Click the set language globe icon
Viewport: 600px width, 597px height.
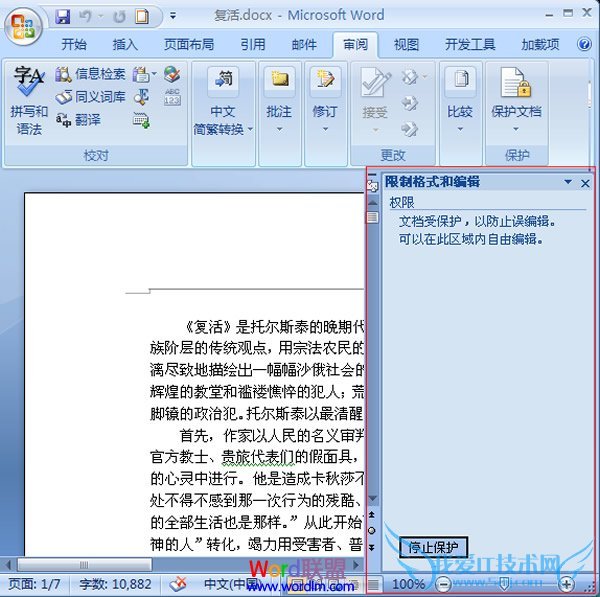click(172, 74)
